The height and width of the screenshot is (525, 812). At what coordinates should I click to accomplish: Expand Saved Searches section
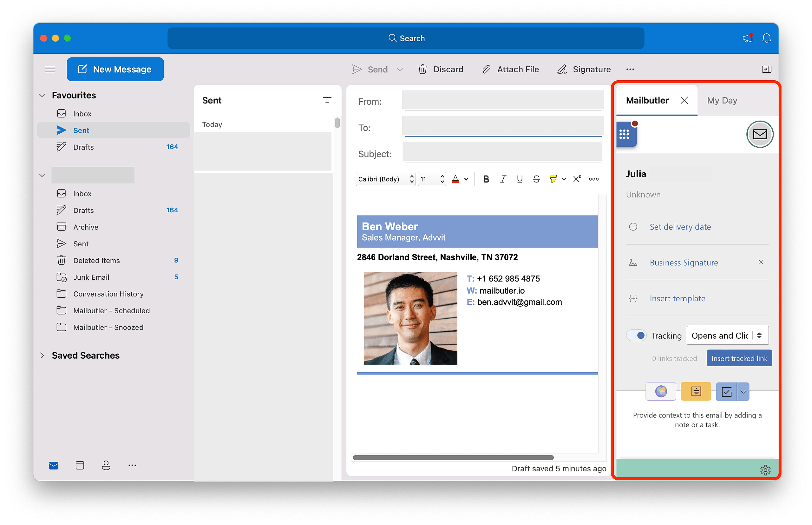point(42,355)
